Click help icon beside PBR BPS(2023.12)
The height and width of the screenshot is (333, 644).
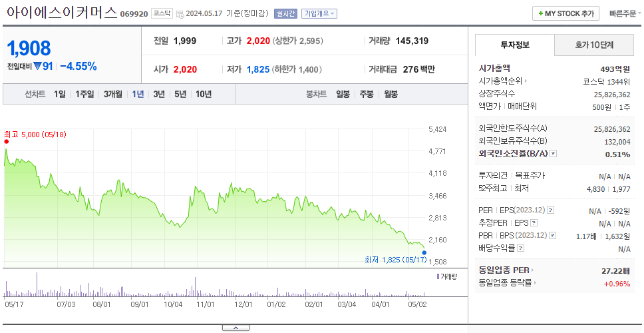(x=553, y=236)
